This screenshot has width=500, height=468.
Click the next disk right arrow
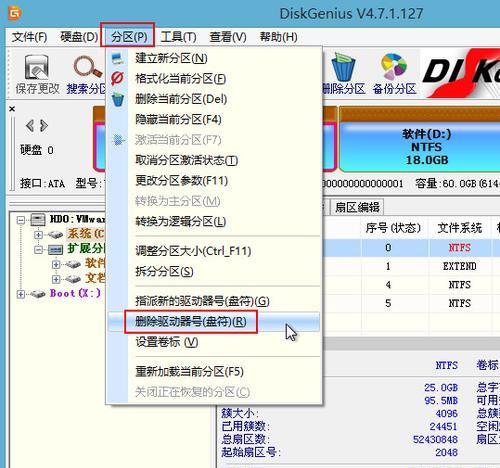pyautogui.click(x=44, y=126)
